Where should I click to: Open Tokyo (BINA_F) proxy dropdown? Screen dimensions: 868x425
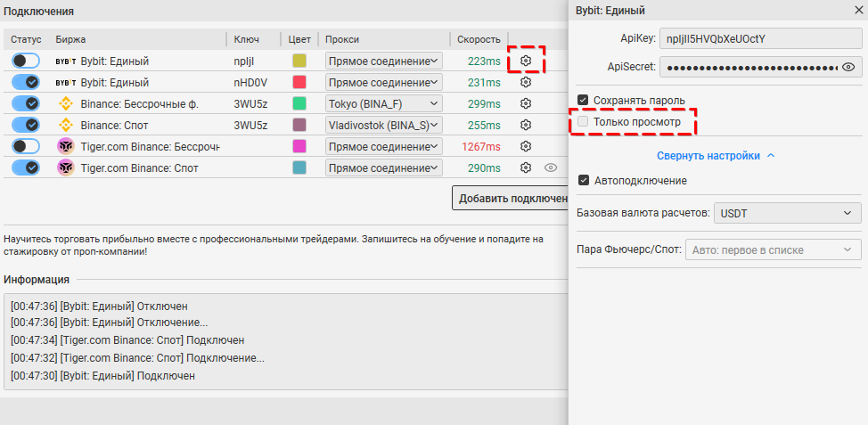[x=383, y=103]
